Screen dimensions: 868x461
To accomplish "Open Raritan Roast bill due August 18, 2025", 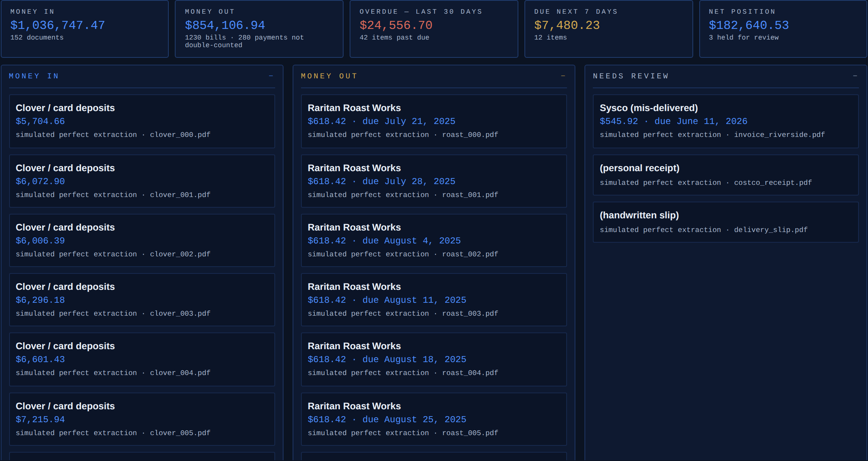I will click(434, 359).
